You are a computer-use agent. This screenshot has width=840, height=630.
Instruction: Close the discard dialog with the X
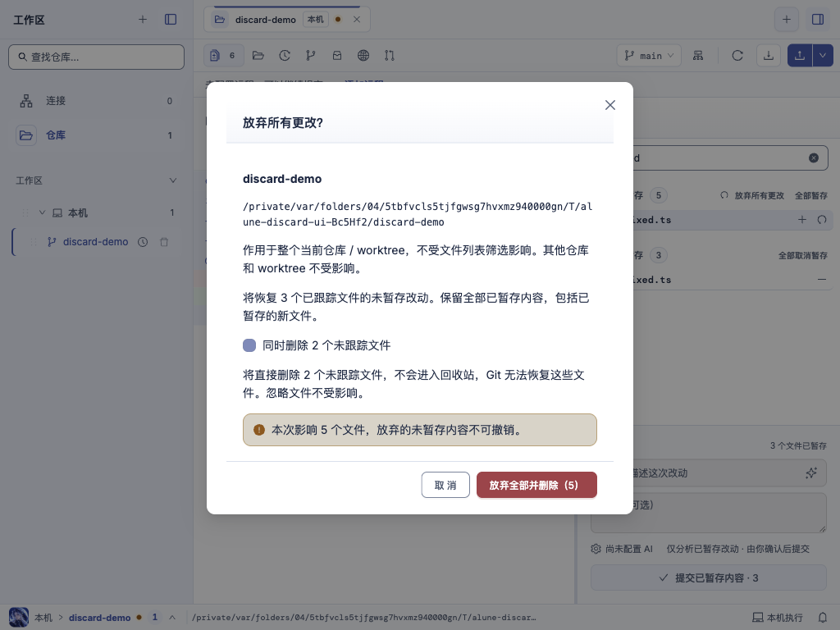click(x=610, y=105)
